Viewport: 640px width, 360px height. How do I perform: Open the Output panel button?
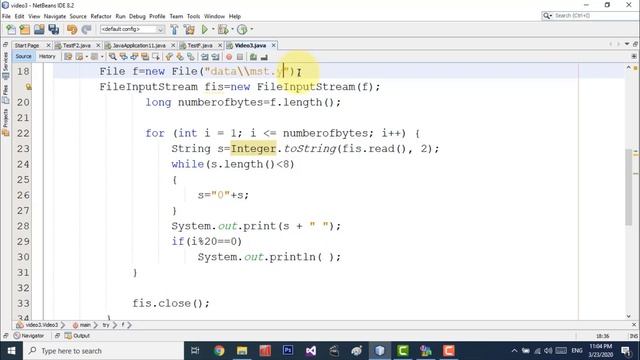tap(78, 336)
